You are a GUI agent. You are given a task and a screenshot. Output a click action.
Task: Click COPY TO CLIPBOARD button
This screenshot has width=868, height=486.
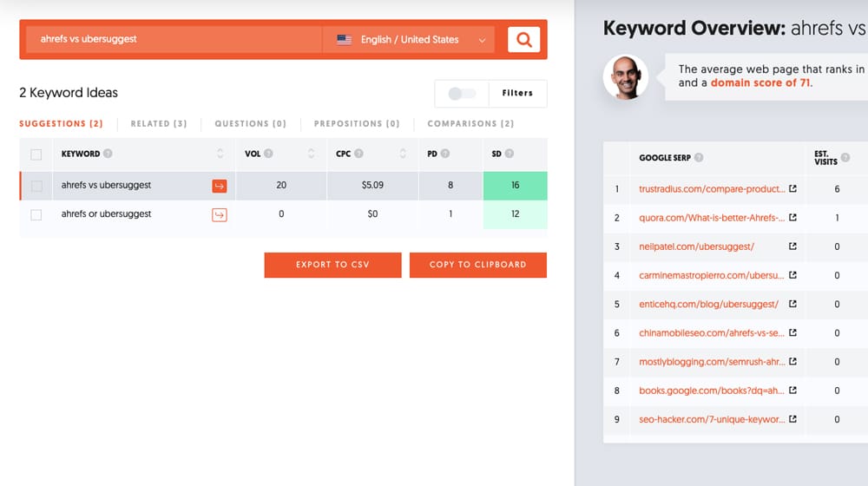478,265
